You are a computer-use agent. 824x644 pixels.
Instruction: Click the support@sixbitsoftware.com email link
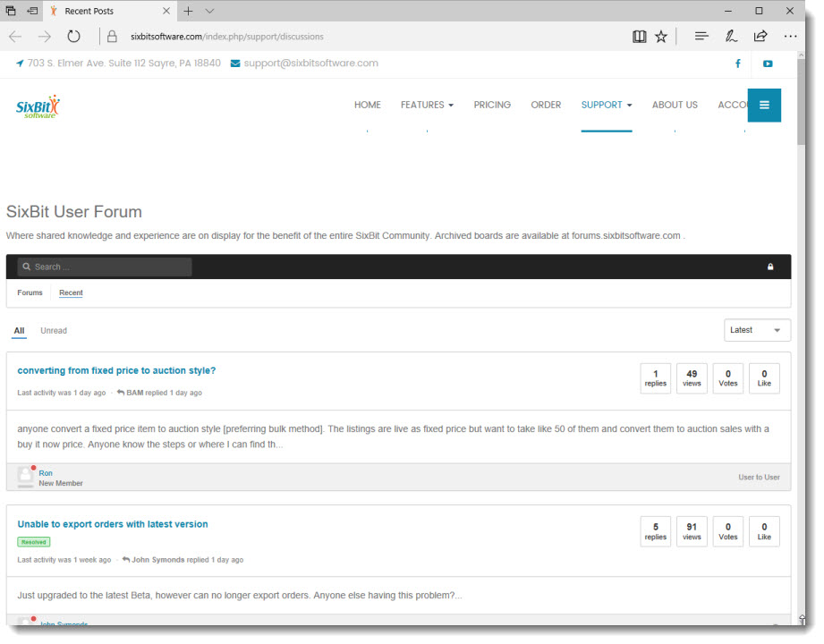click(310, 63)
